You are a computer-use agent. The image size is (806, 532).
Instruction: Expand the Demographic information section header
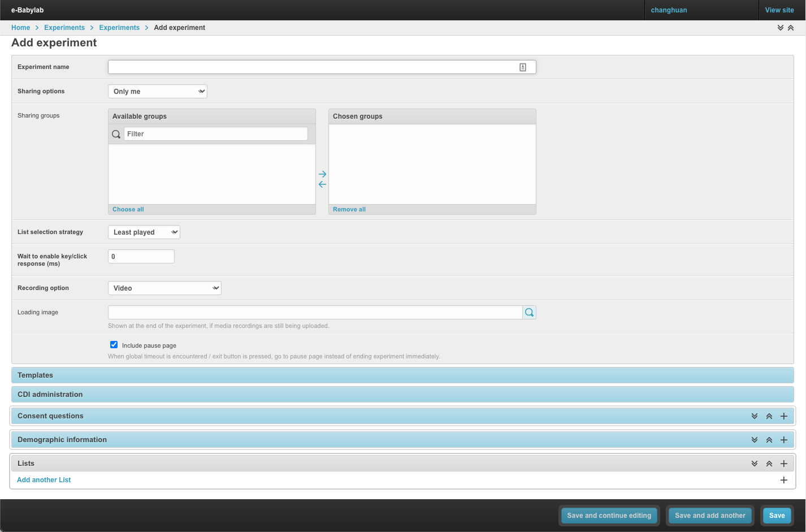pos(402,440)
